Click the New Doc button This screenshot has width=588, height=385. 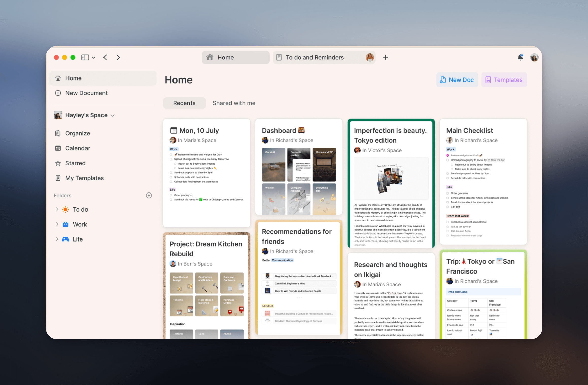[457, 80]
